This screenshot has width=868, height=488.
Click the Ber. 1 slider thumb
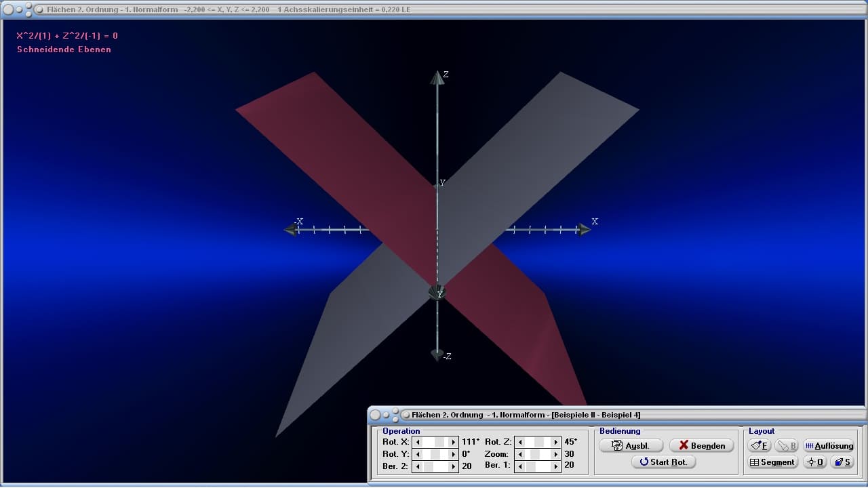pyautogui.click(x=531, y=466)
